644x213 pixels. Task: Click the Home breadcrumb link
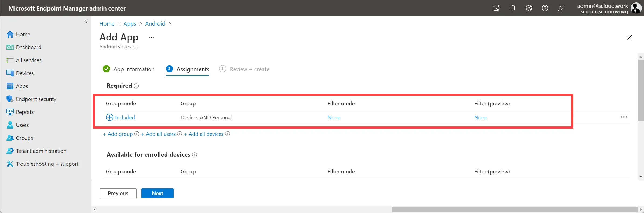point(107,24)
